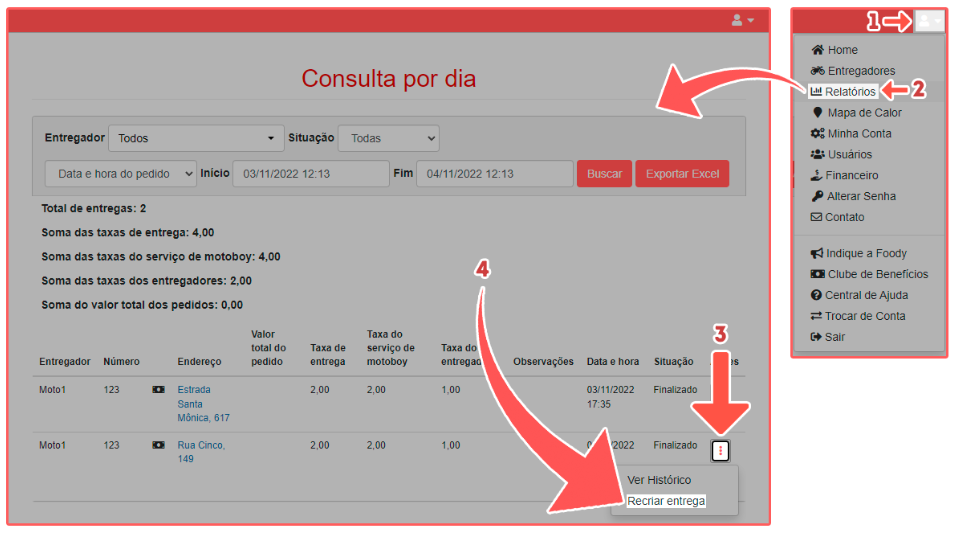Click the Exportar Excel button
Viewport: 961px width, 539px height.
681,174
